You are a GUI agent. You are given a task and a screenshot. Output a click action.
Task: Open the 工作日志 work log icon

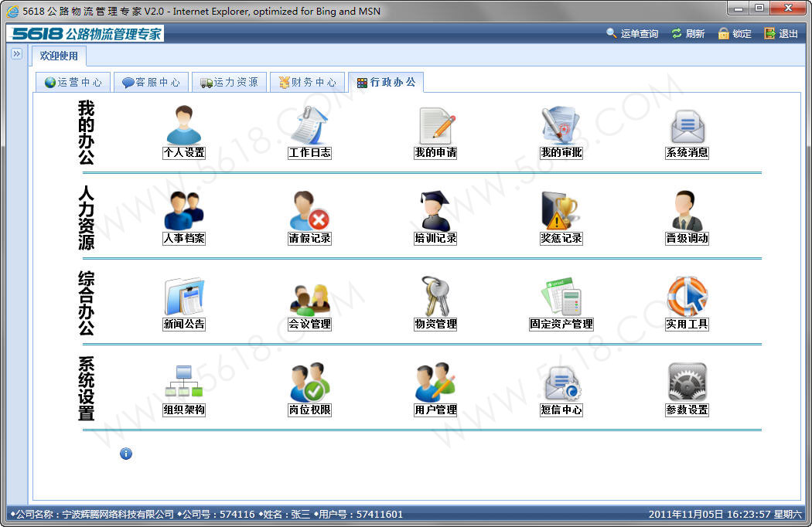[x=309, y=126]
